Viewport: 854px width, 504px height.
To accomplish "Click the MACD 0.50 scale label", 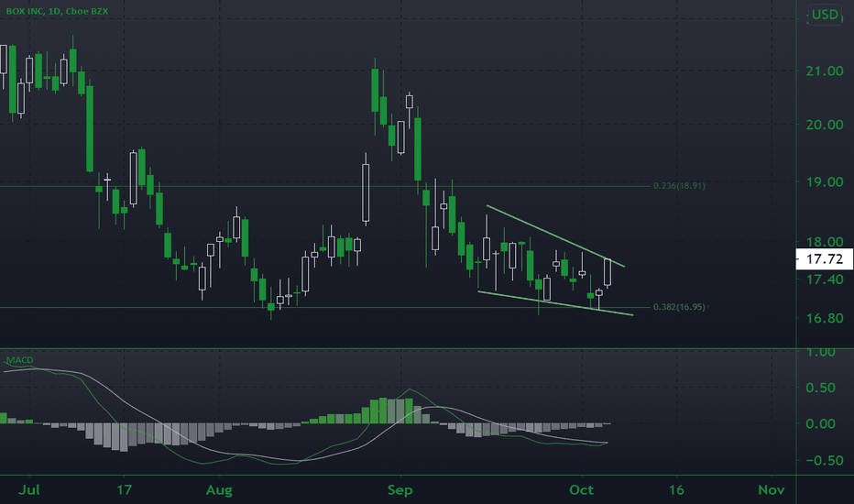I will (x=820, y=388).
